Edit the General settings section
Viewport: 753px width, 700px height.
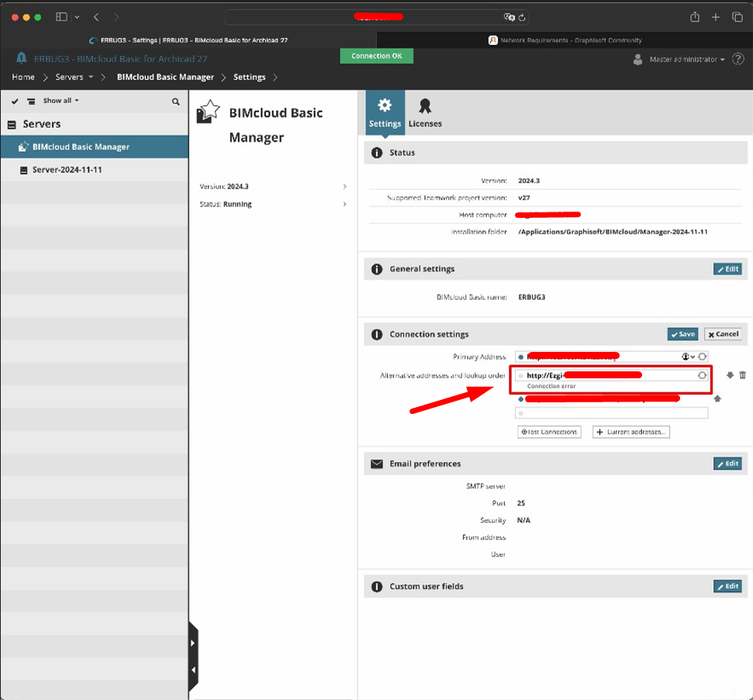(x=727, y=269)
